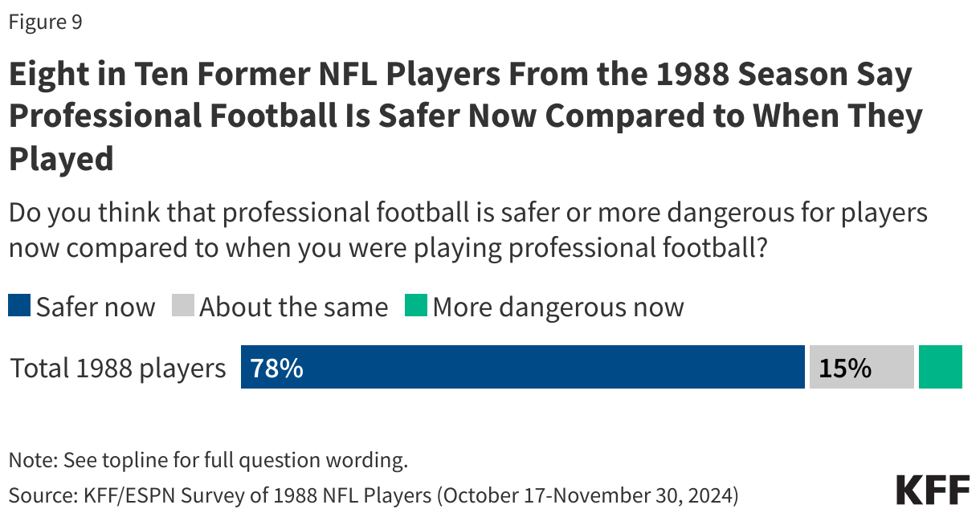Click the headline beginning "Eight in Ten"
The height and width of the screenshot is (517, 980).
coord(460,75)
